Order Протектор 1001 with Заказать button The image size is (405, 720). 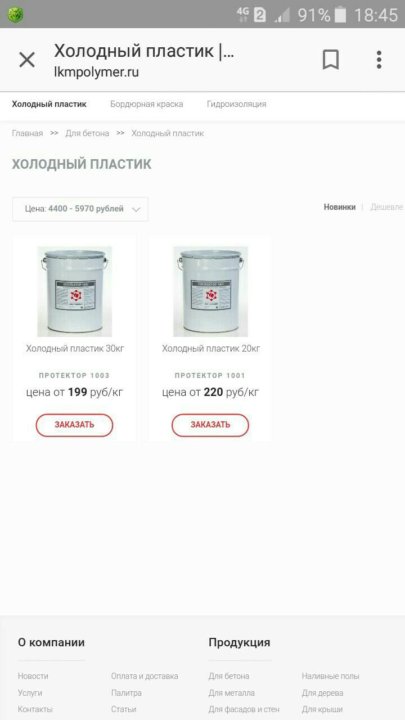(x=210, y=425)
